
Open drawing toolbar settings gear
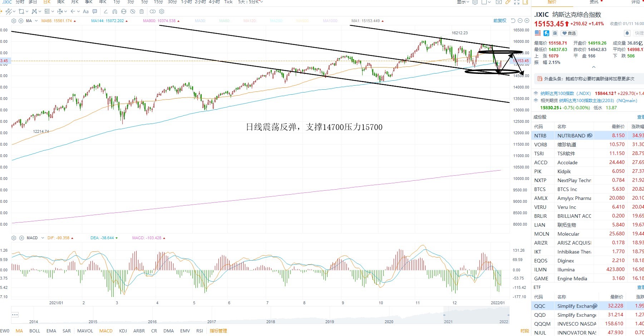(162, 11)
